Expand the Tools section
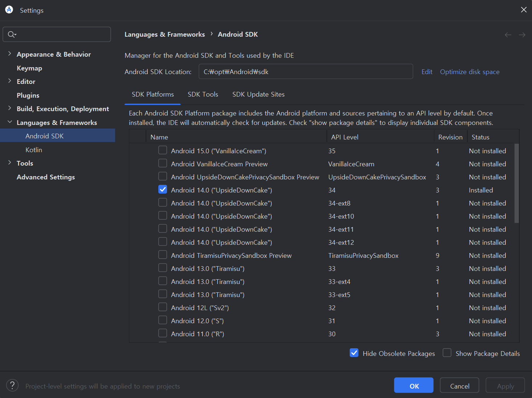Viewport: 532px width, 398px height. click(10, 163)
